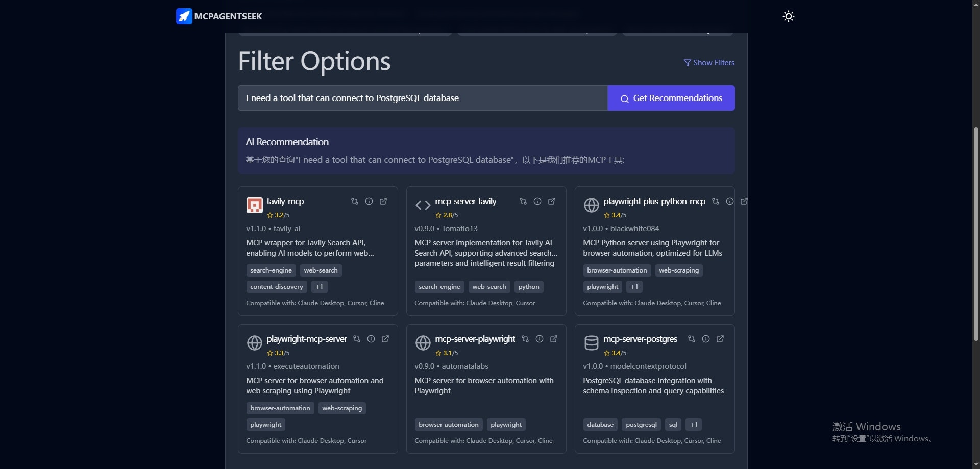Click search-engine tag on tavily-mcp card

[x=271, y=270]
